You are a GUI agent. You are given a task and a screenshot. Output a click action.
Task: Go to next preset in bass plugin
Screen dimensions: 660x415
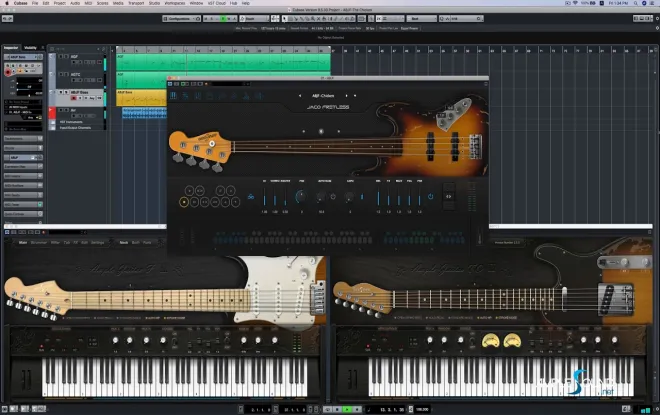[x=346, y=96]
